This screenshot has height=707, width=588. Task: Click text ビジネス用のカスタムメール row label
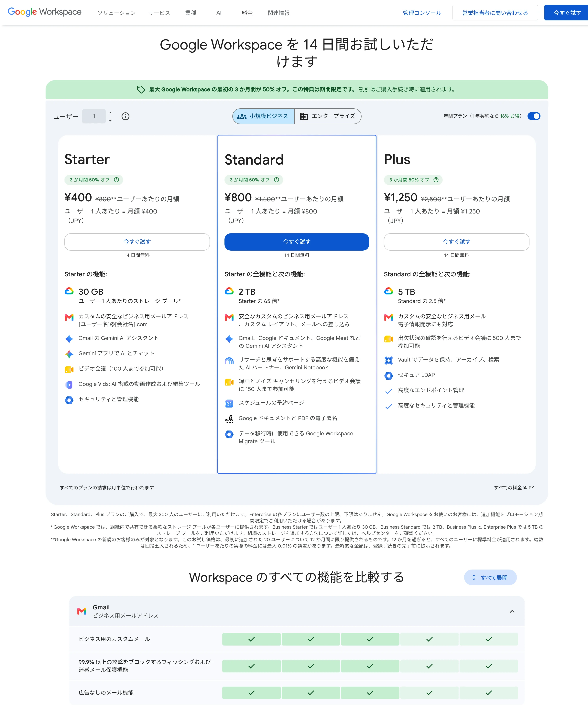[114, 639]
